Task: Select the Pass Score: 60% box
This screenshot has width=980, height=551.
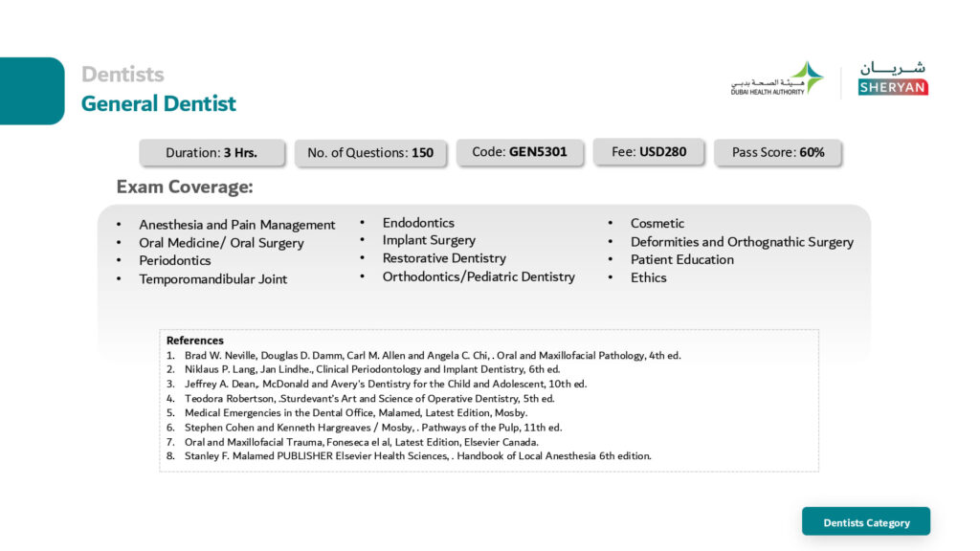Action: (x=778, y=152)
